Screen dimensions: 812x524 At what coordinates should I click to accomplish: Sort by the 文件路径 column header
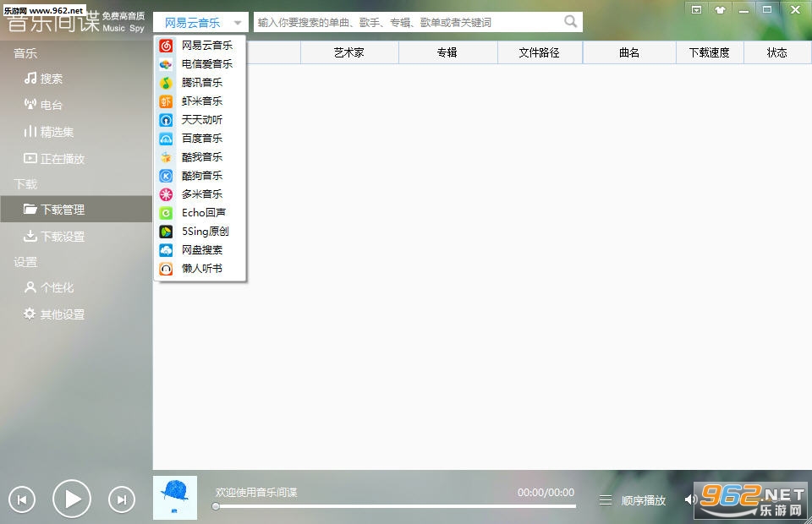point(540,52)
